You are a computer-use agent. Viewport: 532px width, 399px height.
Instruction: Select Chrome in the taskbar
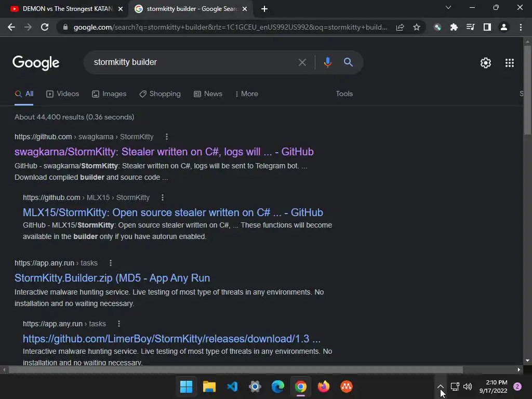tap(301, 387)
